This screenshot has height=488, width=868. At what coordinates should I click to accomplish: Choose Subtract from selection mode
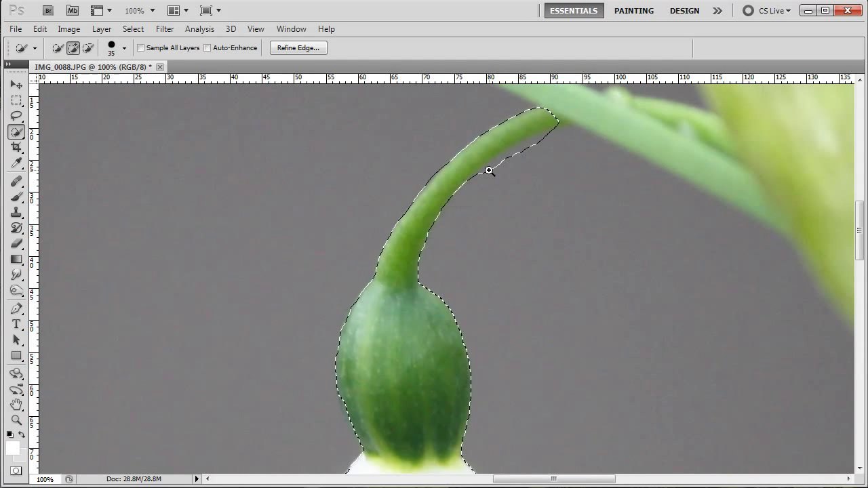(x=87, y=48)
